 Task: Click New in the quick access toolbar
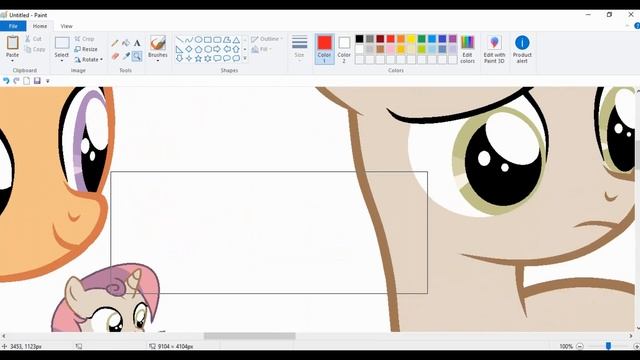pos(27,81)
